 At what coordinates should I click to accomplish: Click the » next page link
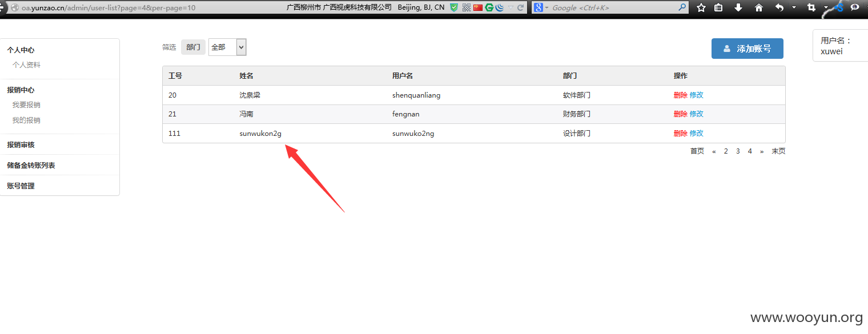(x=762, y=151)
